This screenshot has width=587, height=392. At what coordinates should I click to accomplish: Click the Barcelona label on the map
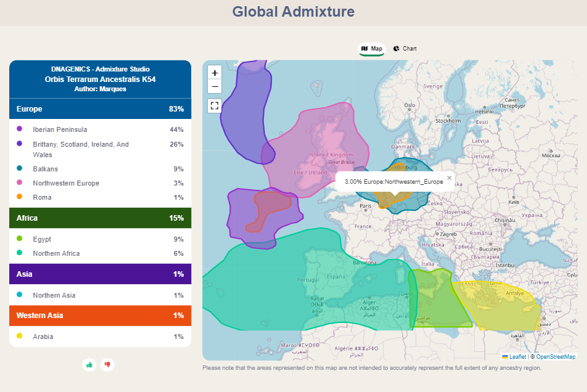[x=364, y=263]
